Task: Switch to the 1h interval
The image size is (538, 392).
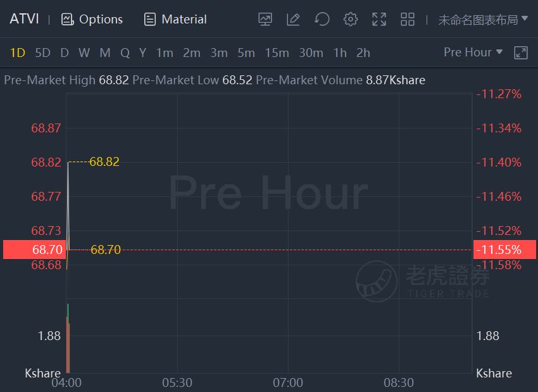Action: tap(340, 53)
